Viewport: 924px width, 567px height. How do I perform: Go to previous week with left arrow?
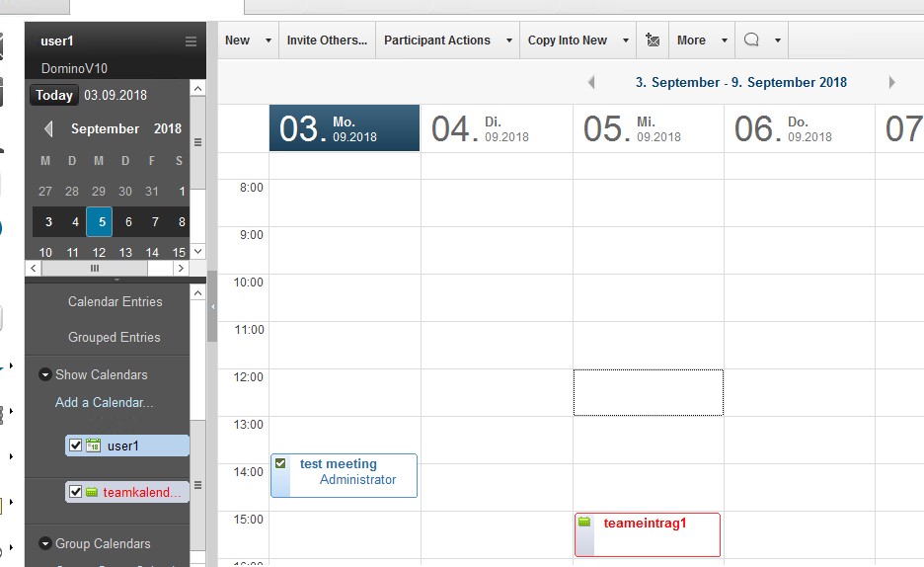pyautogui.click(x=591, y=83)
